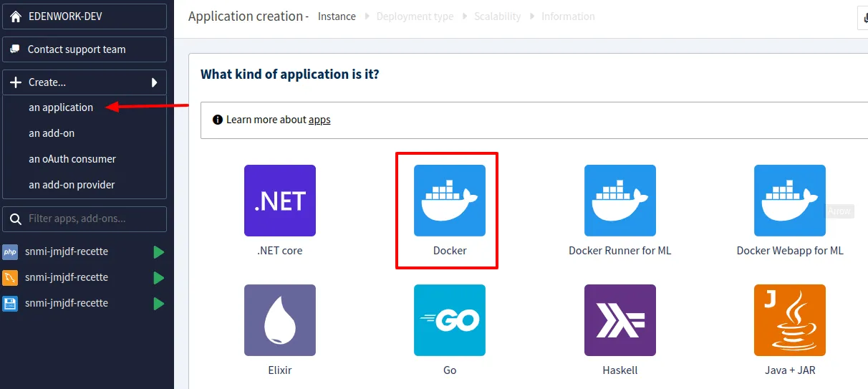The width and height of the screenshot is (868, 389).
Task: Go to the Scalability step
Action: [497, 16]
